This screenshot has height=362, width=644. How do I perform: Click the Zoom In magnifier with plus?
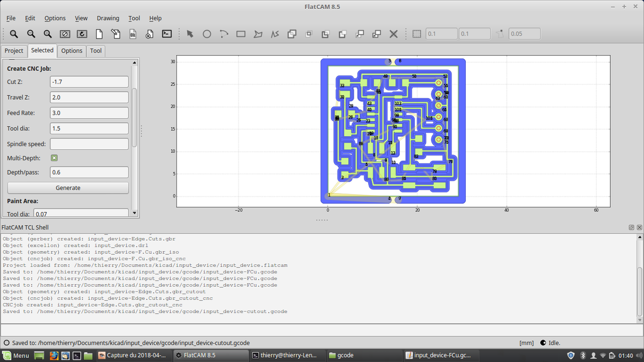48,34
